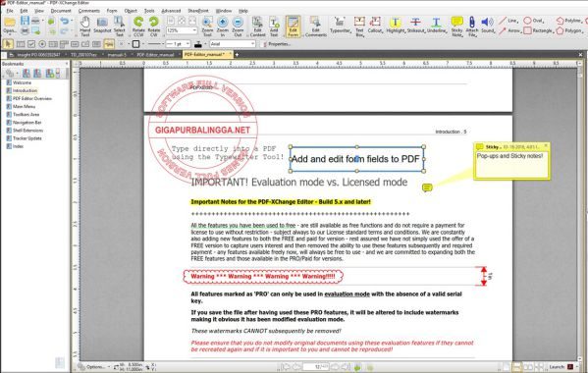Activate the Highlight tool
This screenshot has height=373, width=588.
click(396, 26)
